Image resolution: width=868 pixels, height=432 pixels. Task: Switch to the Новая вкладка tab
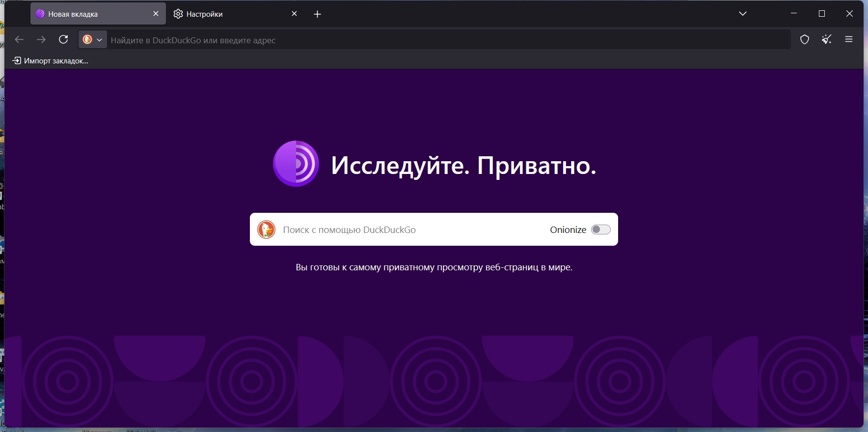[x=98, y=14]
